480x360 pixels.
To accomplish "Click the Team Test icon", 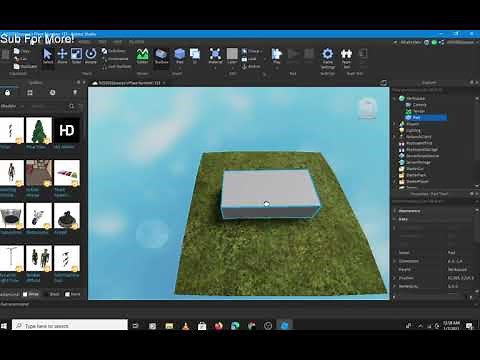I will pos(346,57).
